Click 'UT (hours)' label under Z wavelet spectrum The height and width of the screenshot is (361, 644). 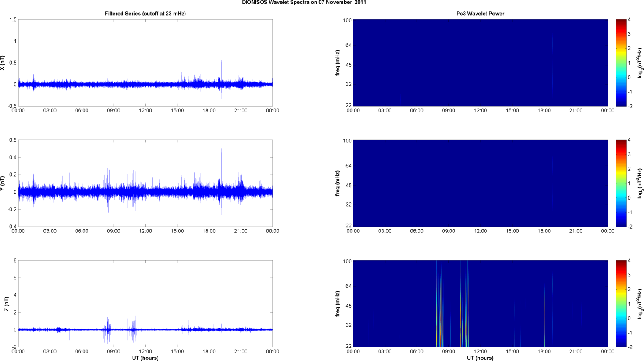point(480,358)
